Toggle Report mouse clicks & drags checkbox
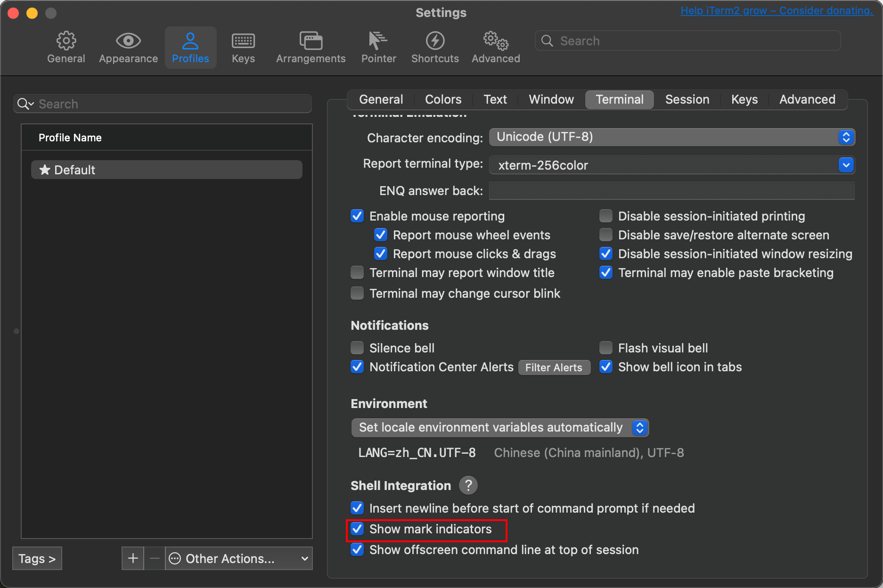The height and width of the screenshot is (588, 883). click(x=381, y=254)
